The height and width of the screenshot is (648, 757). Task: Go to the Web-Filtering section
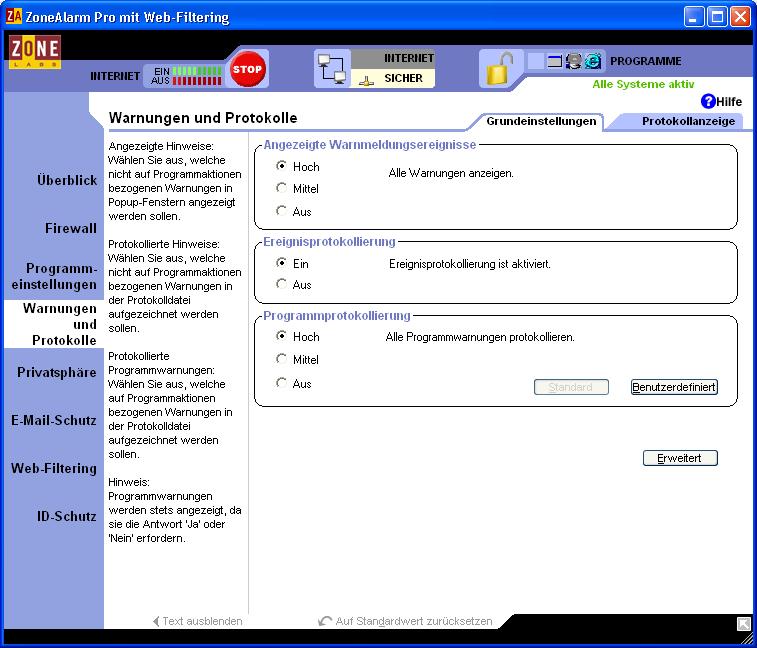54,468
